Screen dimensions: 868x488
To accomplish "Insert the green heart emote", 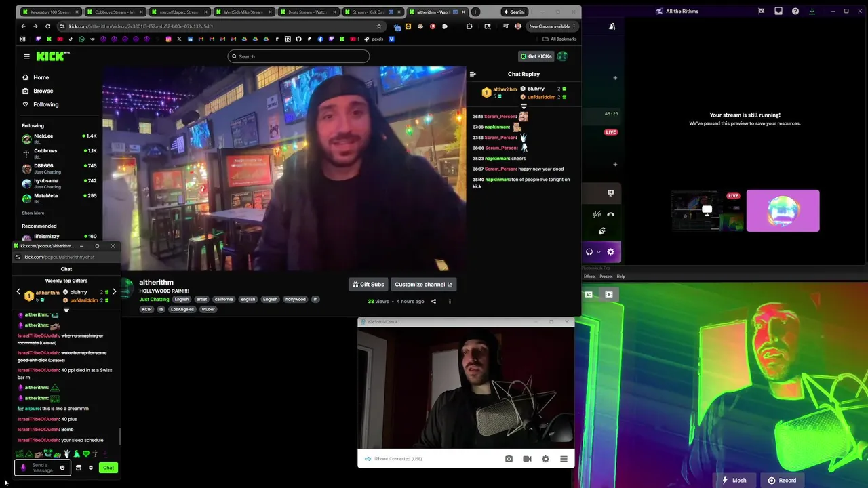I will (85, 453).
